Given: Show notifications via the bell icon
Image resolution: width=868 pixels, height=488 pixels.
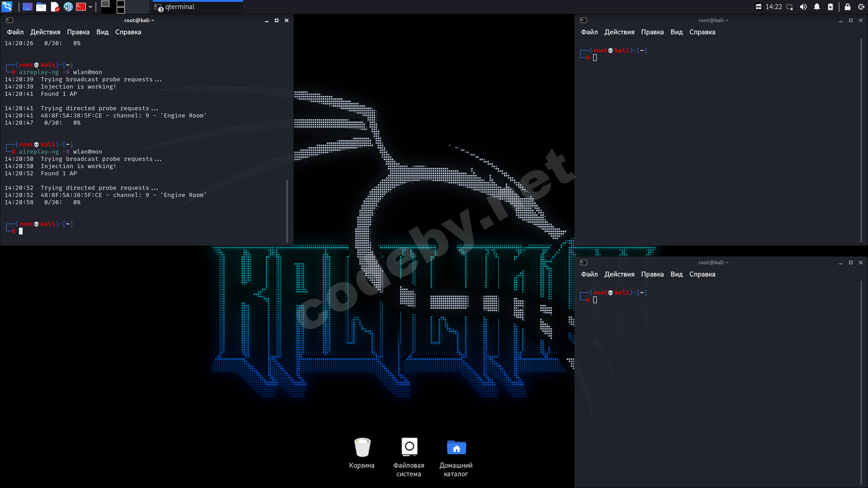Looking at the screenshot, I should (x=817, y=7).
